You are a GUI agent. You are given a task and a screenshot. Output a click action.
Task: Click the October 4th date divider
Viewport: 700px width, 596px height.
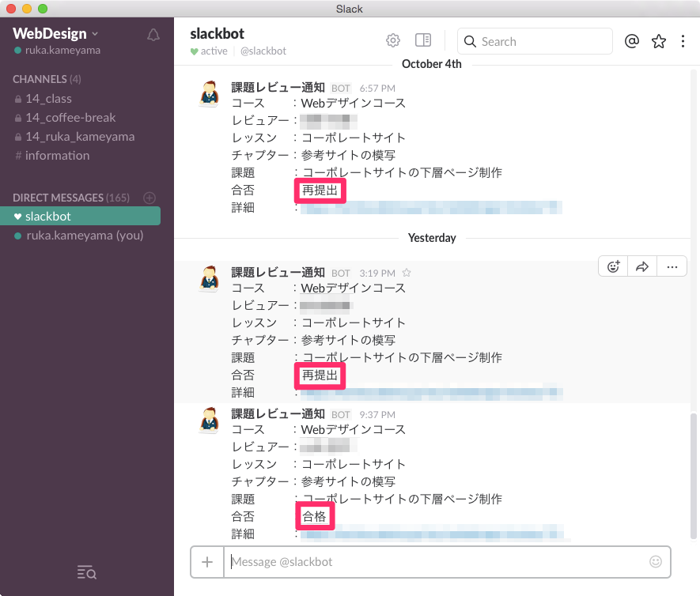coord(432,64)
